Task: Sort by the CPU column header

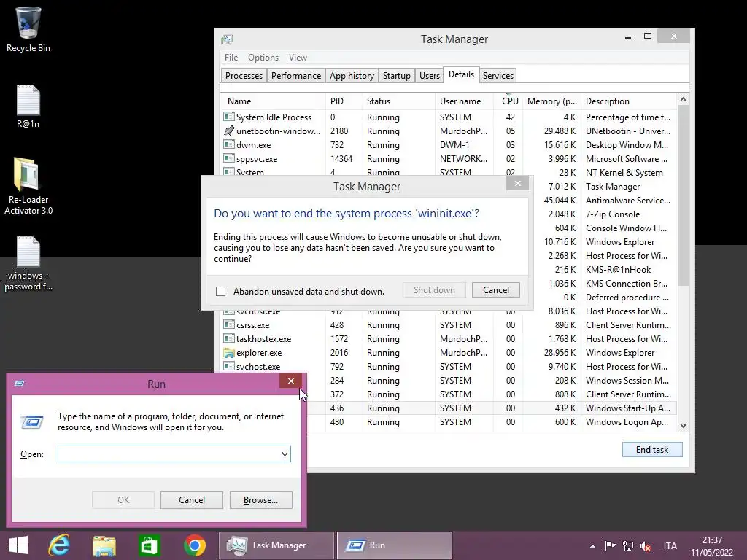Action: pyautogui.click(x=508, y=101)
